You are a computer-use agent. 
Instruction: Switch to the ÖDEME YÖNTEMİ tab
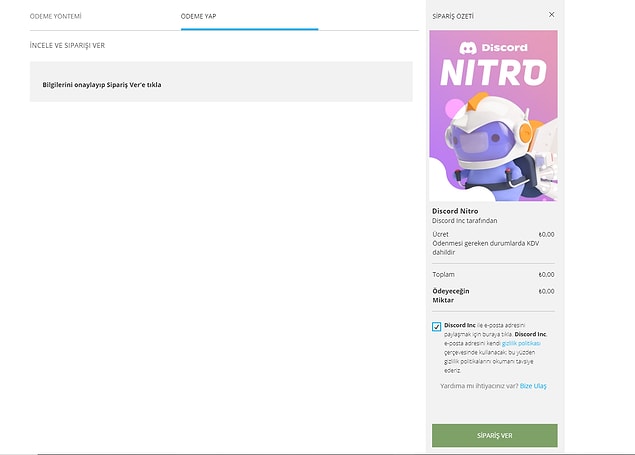[x=55, y=16]
